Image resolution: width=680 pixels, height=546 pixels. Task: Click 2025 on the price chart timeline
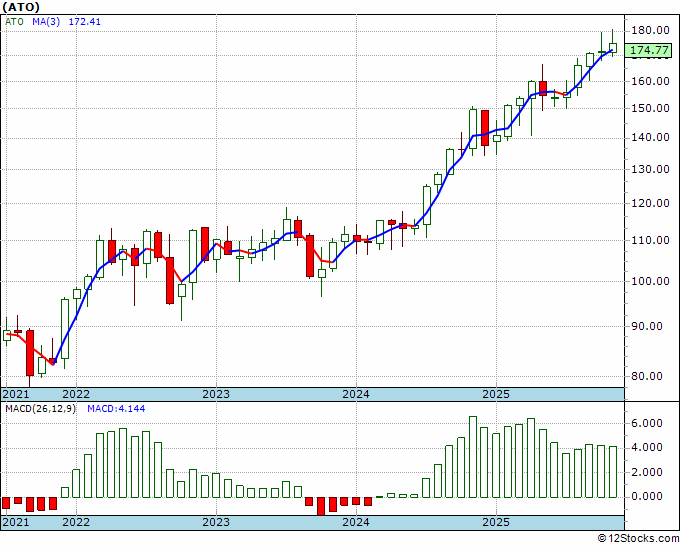[496, 394]
